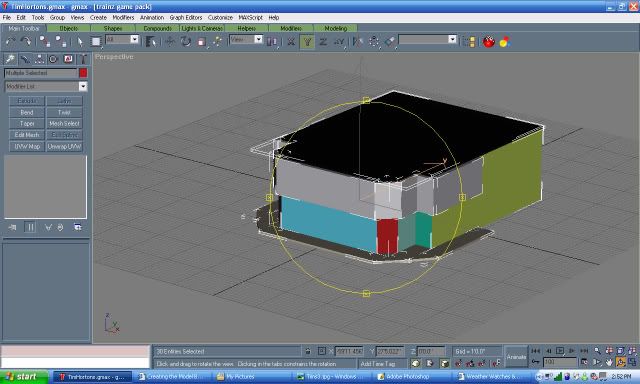Switch to the Modeling toolbar tab

336,28
